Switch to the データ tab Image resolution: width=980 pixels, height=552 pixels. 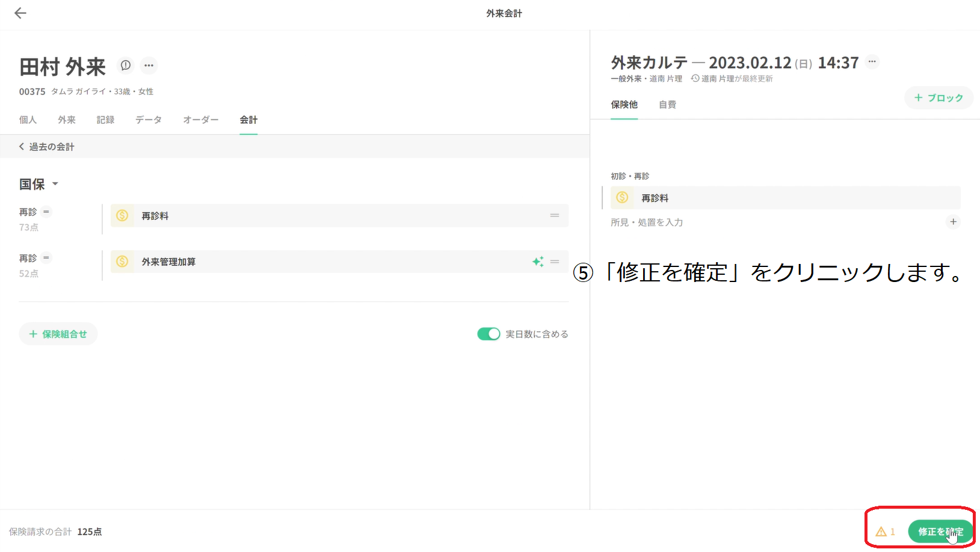149,120
